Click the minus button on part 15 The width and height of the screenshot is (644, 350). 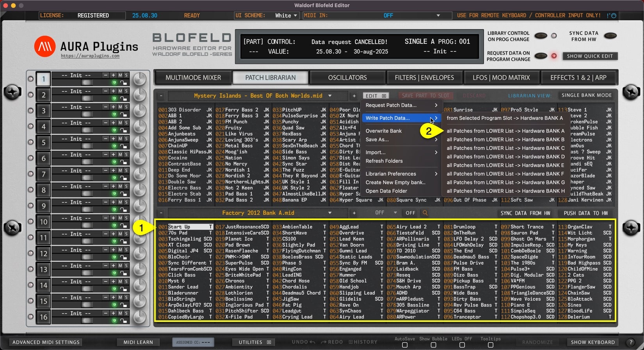pyautogui.click(x=105, y=298)
